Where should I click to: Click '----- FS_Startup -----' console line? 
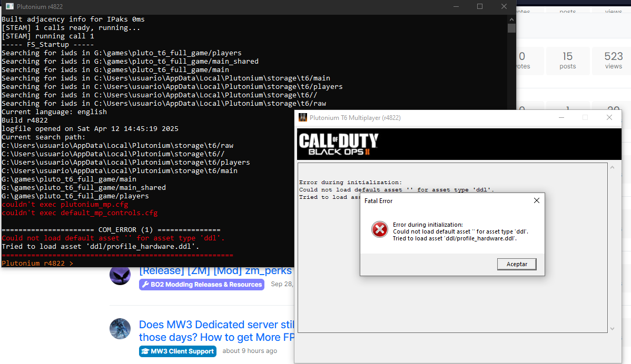coord(48,45)
